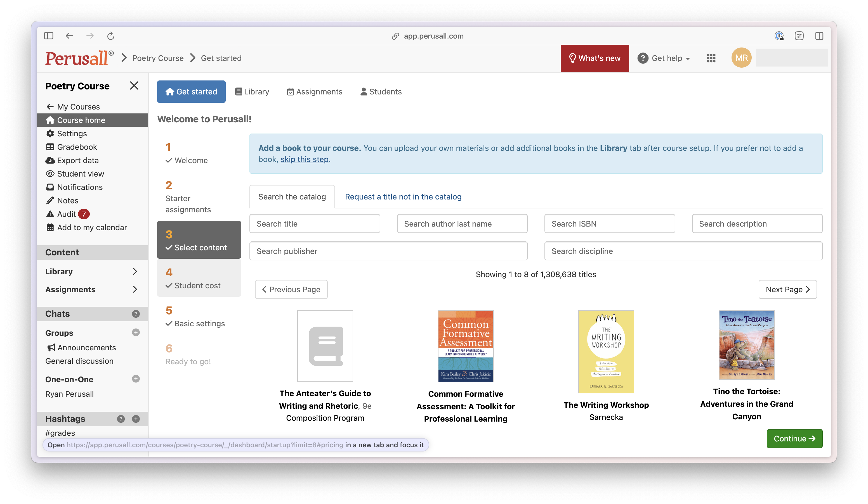
Task: Click the browser forward arrow
Action: [90, 36]
